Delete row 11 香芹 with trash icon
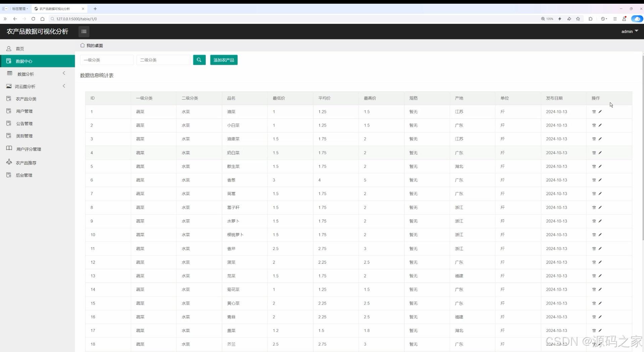This screenshot has height=352, width=644. coord(594,248)
